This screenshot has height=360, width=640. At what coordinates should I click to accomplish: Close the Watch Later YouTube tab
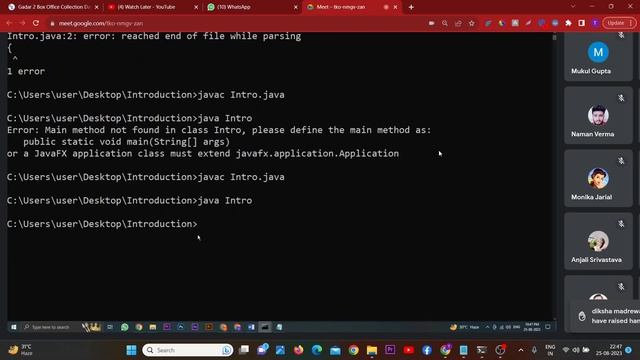coord(196,7)
